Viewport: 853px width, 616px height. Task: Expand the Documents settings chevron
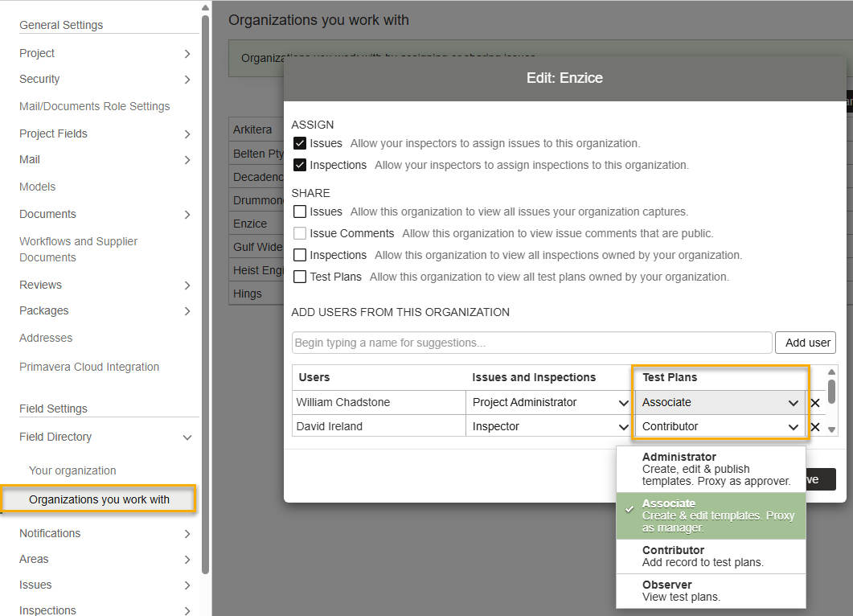[187, 215]
